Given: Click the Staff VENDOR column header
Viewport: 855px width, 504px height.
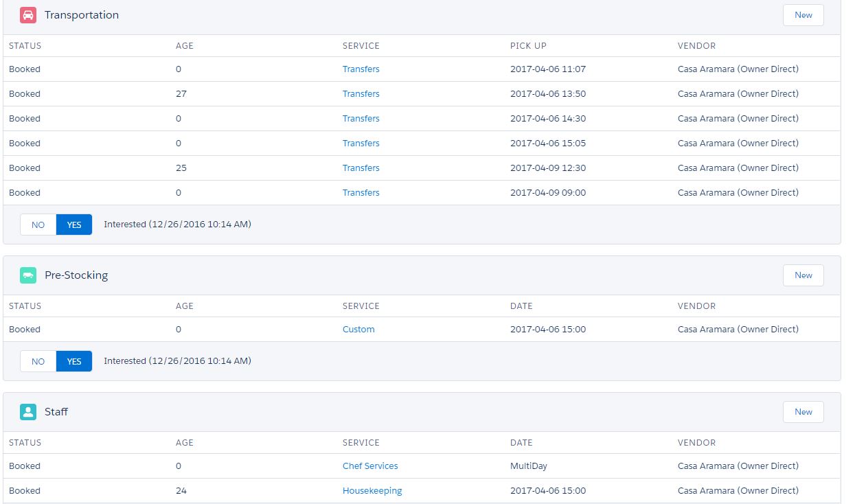Looking at the screenshot, I should pos(696,443).
